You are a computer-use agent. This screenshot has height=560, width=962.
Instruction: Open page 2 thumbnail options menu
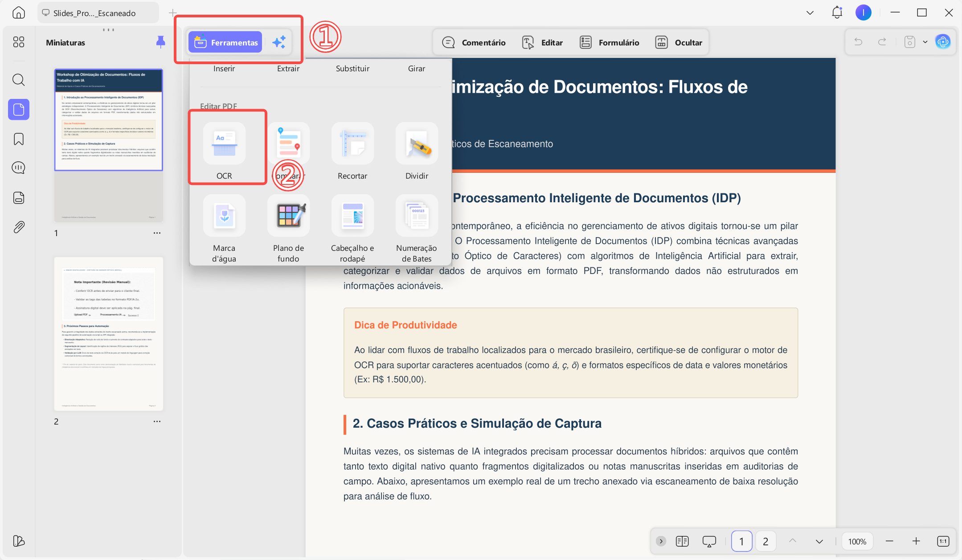pyautogui.click(x=157, y=421)
